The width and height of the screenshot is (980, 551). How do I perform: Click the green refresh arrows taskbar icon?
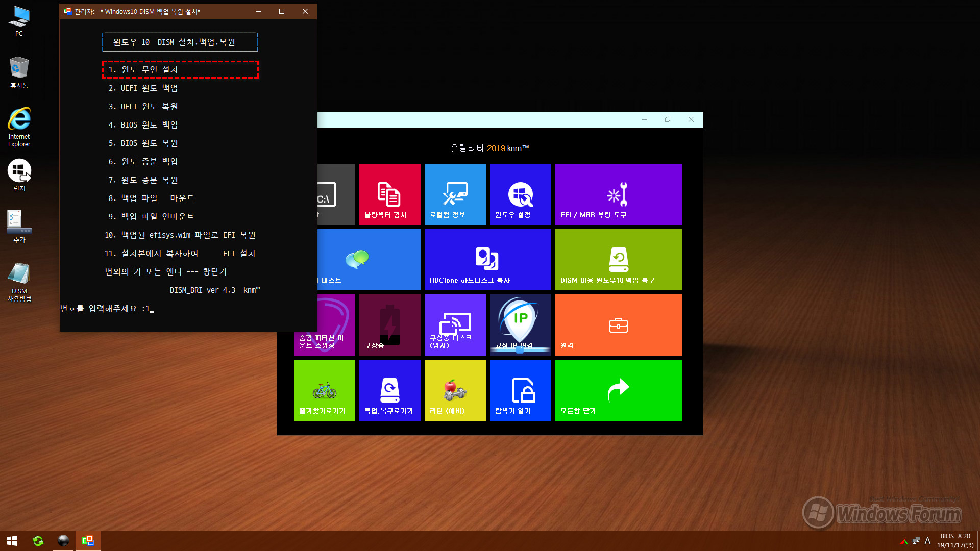[x=38, y=541]
